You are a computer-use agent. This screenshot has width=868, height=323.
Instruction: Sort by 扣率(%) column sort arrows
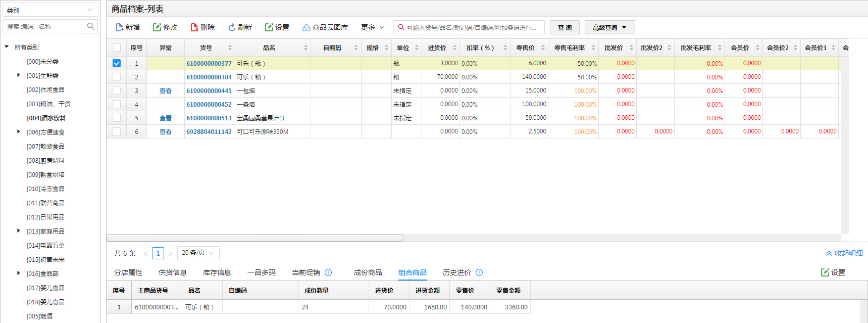(x=505, y=48)
